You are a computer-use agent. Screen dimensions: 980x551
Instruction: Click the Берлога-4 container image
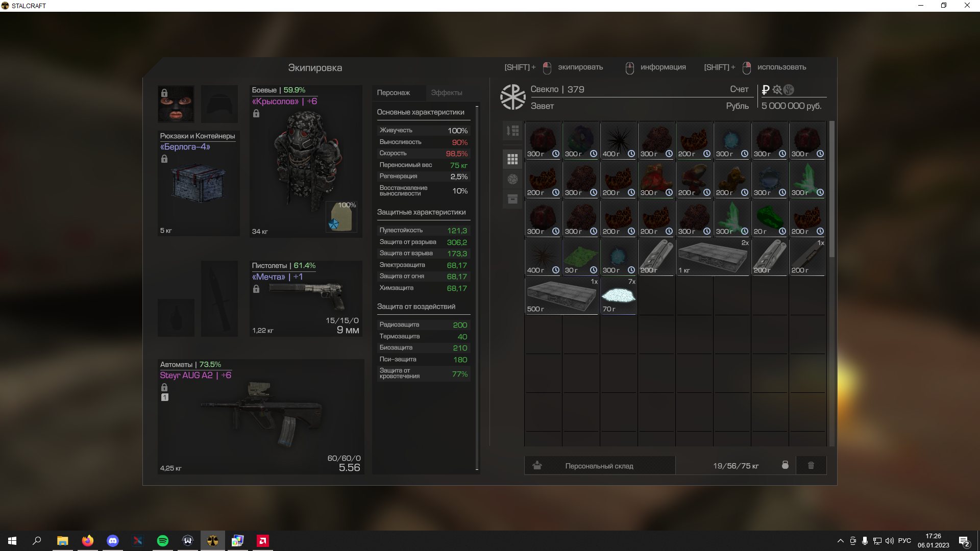coord(198,183)
